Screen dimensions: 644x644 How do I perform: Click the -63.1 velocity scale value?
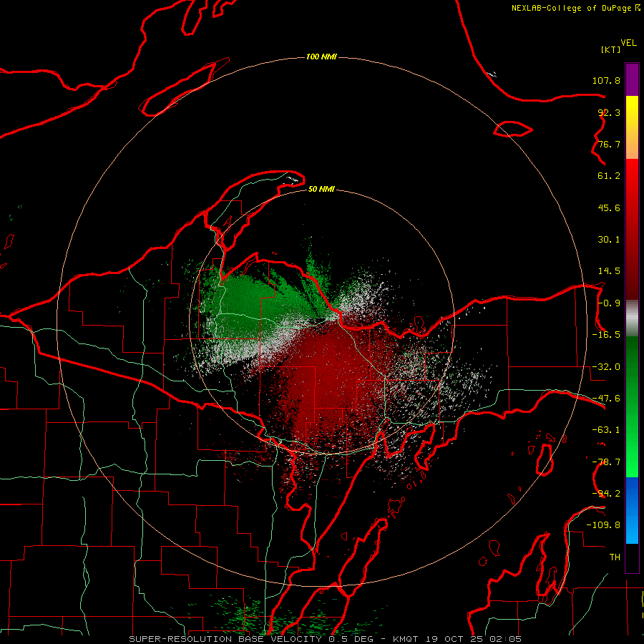pyautogui.click(x=606, y=430)
